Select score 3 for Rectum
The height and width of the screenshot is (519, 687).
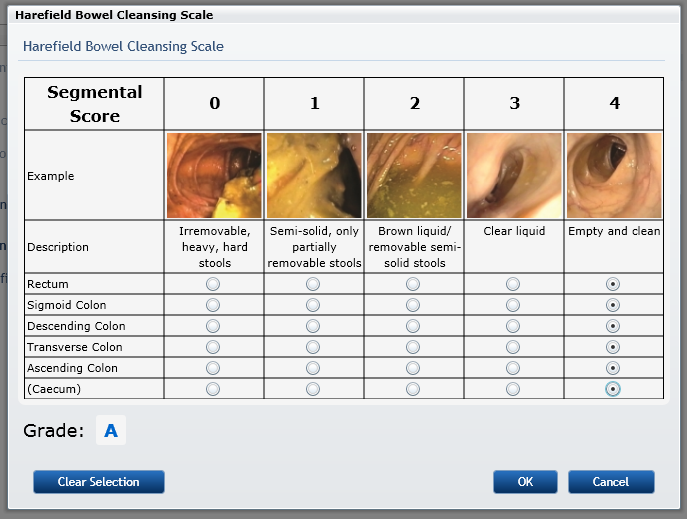(513, 284)
